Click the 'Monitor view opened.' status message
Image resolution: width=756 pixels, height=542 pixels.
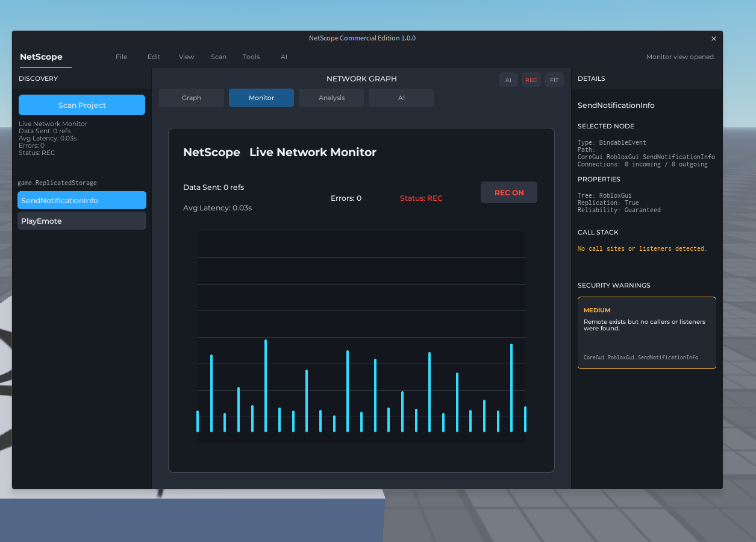click(681, 57)
